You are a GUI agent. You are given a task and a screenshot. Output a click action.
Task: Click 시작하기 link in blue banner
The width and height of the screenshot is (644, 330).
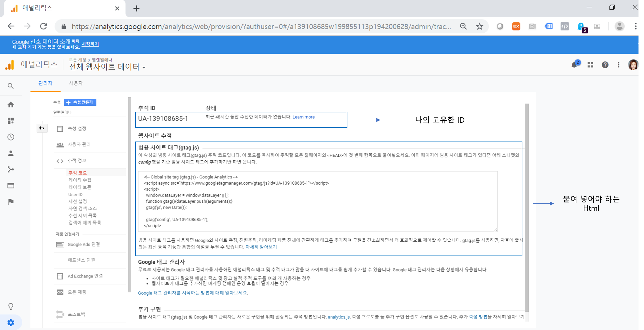pyautogui.click(x=90, y=44)
